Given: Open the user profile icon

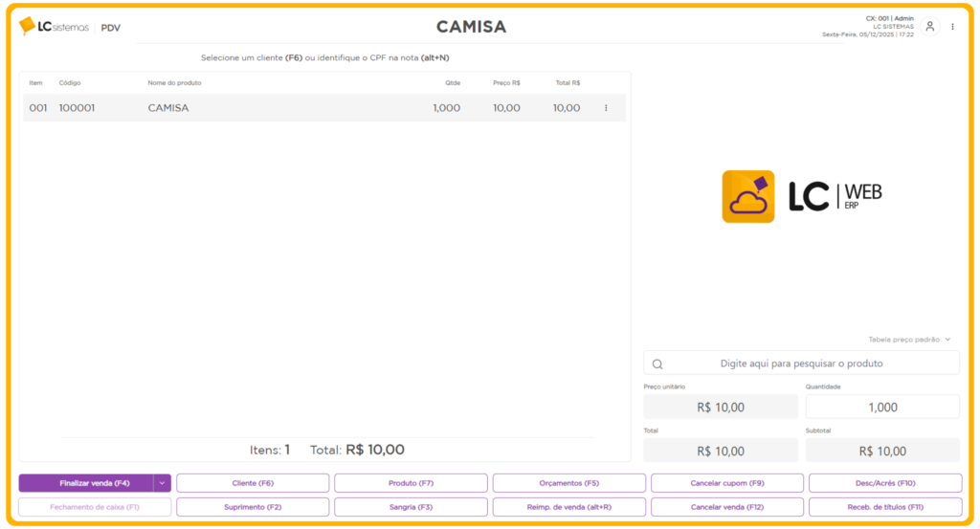Looking at the screenshot, I should tap(929, 27).
